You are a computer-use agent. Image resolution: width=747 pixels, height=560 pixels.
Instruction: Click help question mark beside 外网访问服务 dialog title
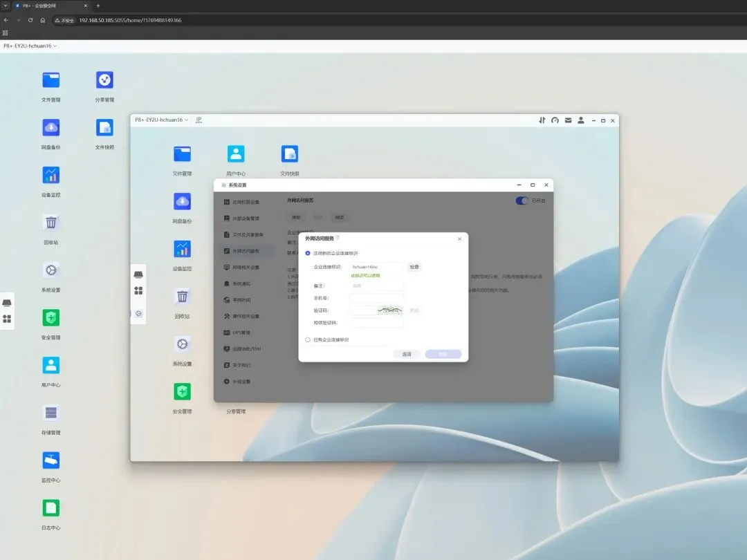click(x=338, y=238)
